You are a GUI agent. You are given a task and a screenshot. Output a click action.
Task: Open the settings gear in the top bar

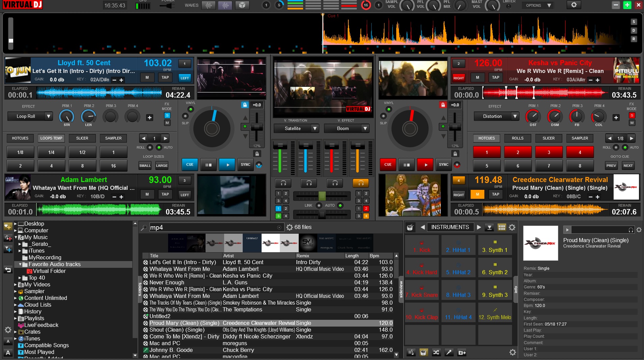[x=574, y=5]
